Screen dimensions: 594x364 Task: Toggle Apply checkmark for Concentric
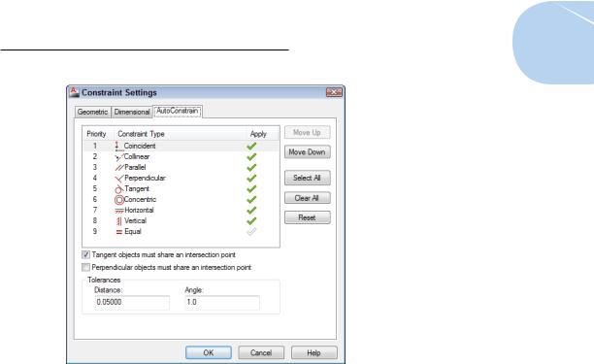(x=251, y=199)
